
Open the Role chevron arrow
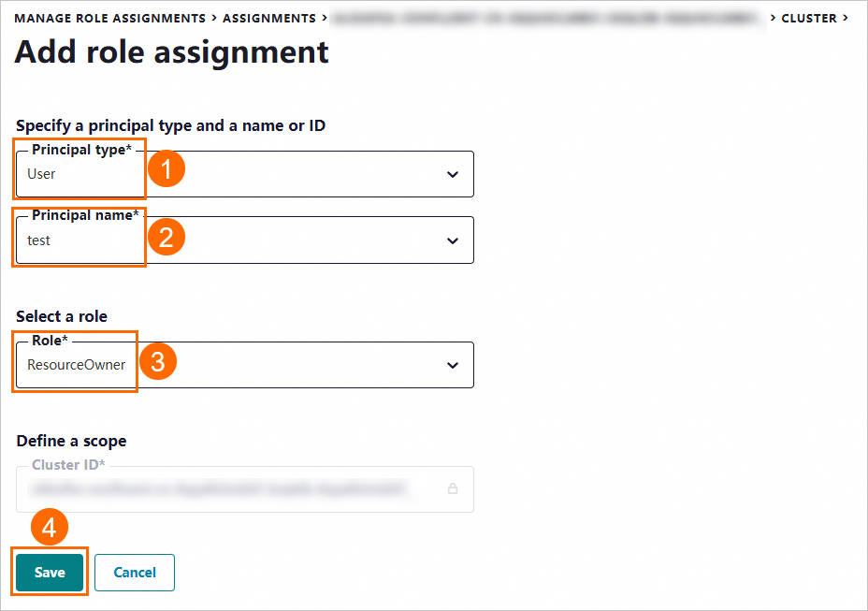point(453,365)
